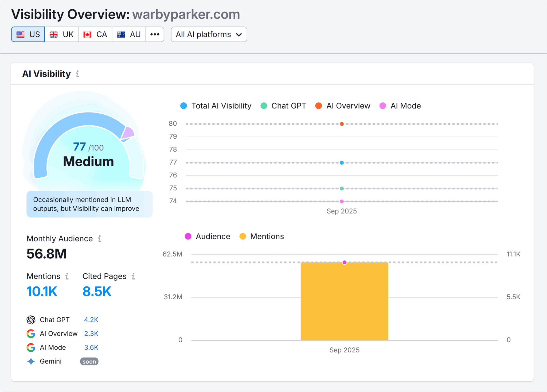
Task: Open the 10.1K Mentions link
Action: (42, 291)
